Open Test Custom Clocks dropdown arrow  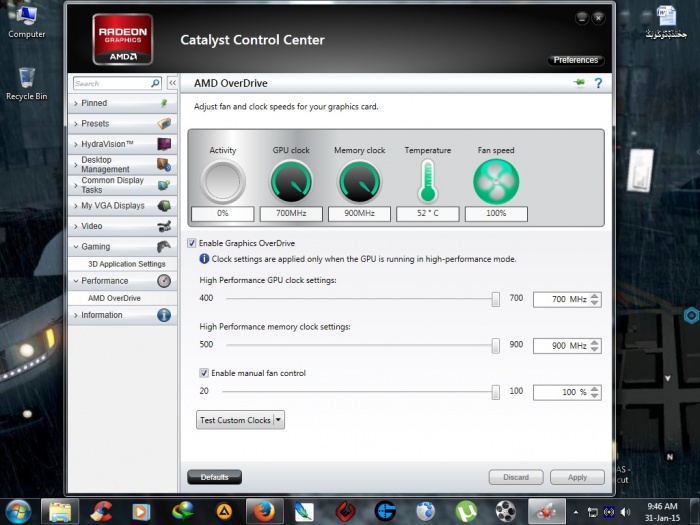click(278, 420)
